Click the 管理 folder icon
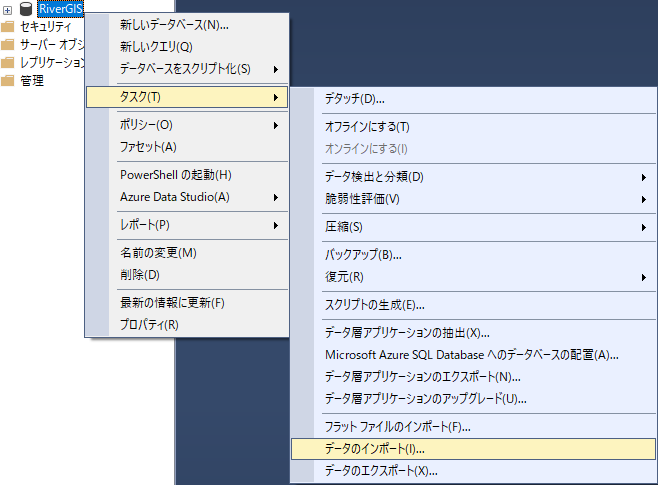Screen dimensions: 658x485 click(8, 81)
